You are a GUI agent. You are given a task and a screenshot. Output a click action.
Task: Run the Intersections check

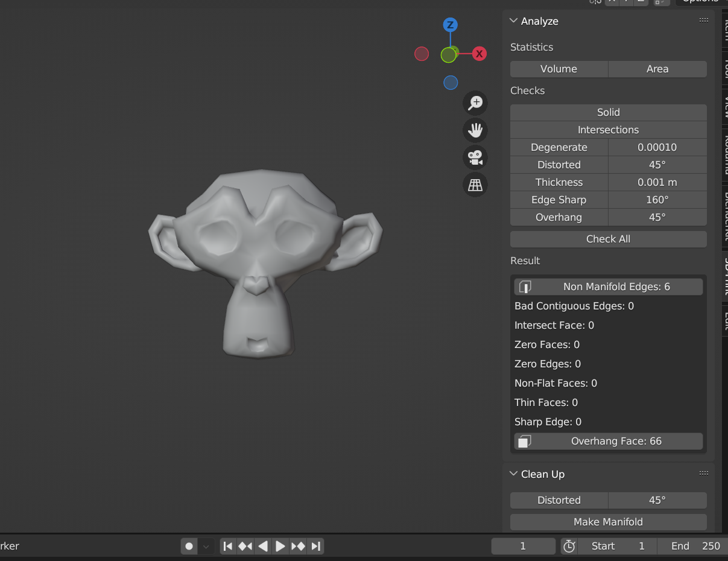point(609,130)
